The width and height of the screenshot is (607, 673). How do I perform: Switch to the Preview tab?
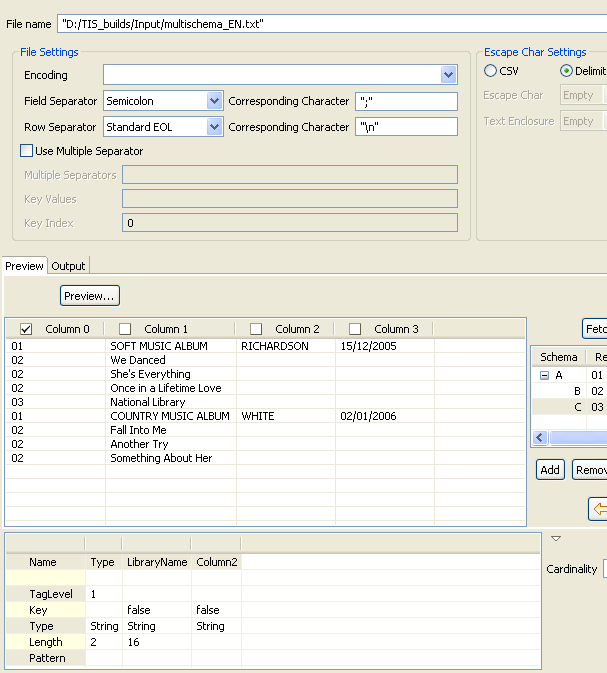24,266
